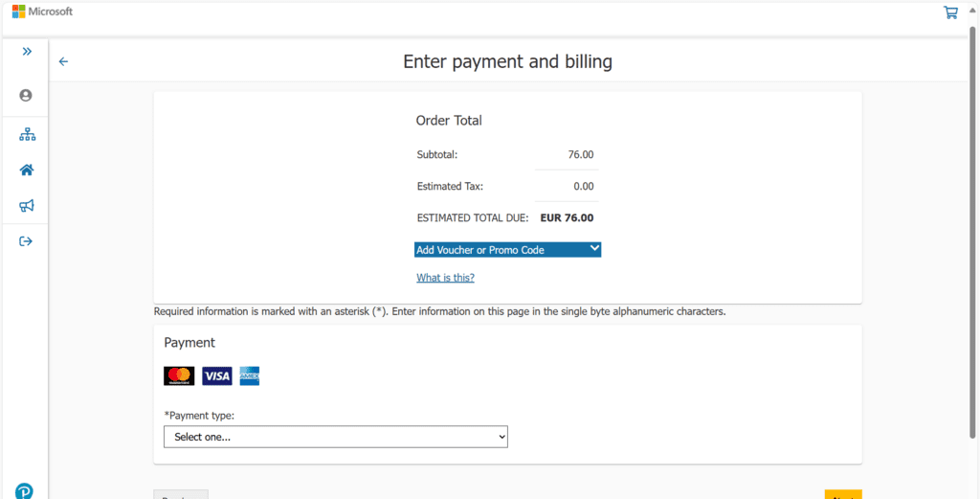The image size is (980, 499).
Task: Click the American Express logo
Action: point(250,376)
